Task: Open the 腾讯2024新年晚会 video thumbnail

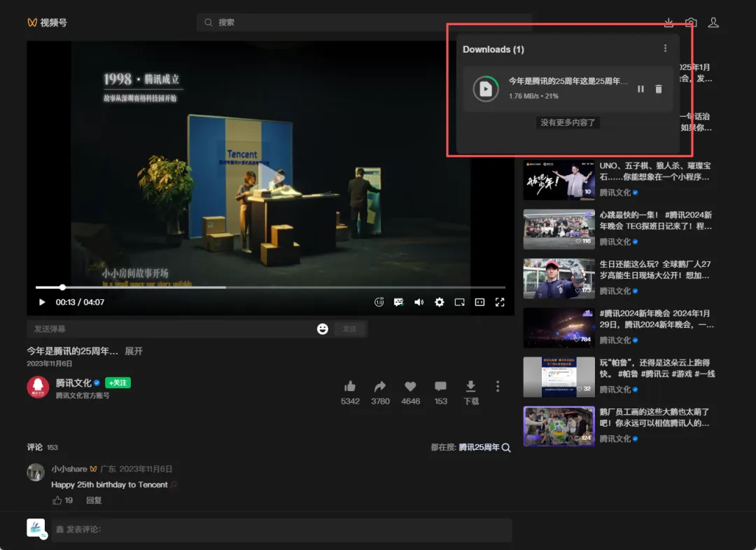Action: point(559,328)
